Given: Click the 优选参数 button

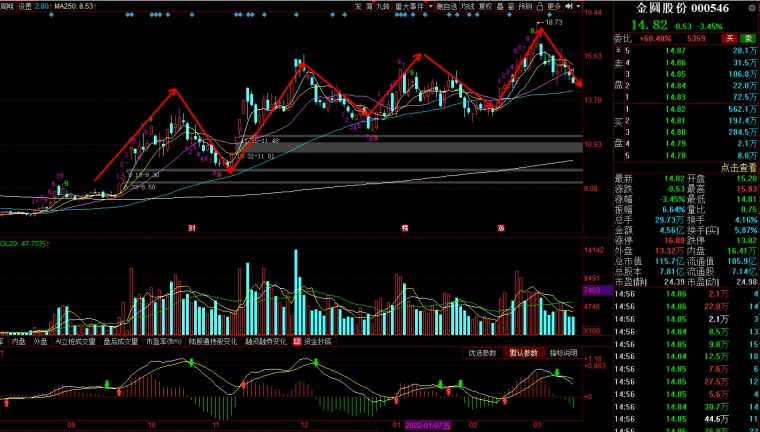Looking at the screenshot, I should tap(482, 352).
